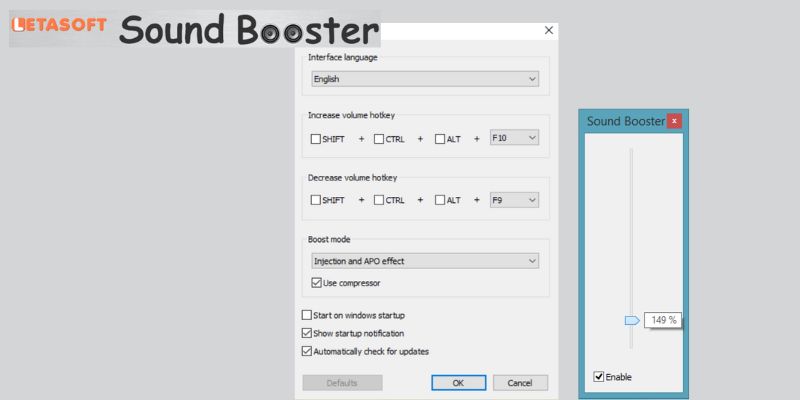Open the Interface language dropdown
The height and width of the screenshot is (400, 800).
click(x=425, y=79)
